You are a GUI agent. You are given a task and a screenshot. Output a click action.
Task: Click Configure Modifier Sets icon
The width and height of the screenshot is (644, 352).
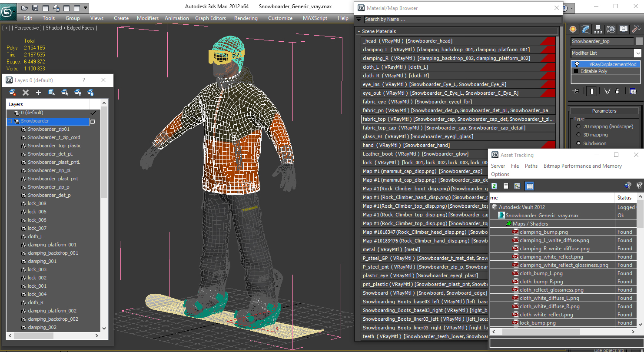tap(633, 91)
